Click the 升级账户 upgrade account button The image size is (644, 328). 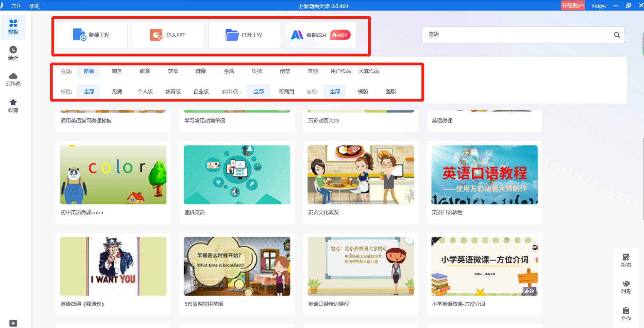pyautogui.click(x=572, y=5)
